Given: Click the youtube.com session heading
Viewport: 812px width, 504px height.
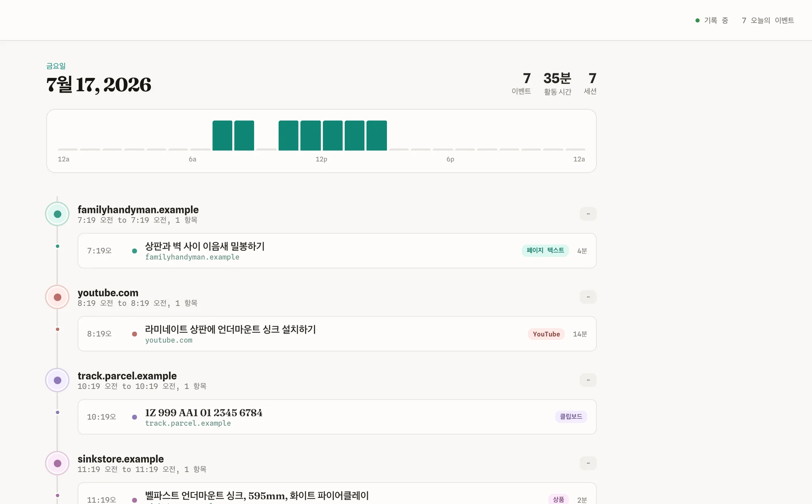Looking at the screenshot, I should click(108, 293).
